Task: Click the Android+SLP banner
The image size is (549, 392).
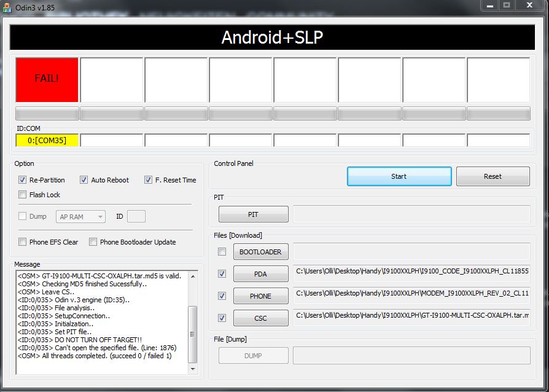Action: [x=273, y=37]
